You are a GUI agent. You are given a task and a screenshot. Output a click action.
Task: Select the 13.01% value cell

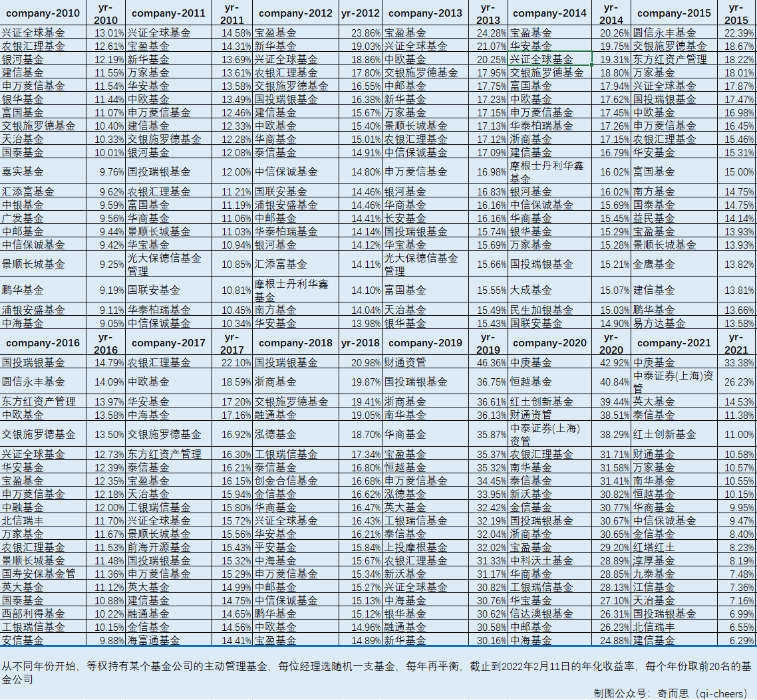pyautogui.click(x=106, y=33)
